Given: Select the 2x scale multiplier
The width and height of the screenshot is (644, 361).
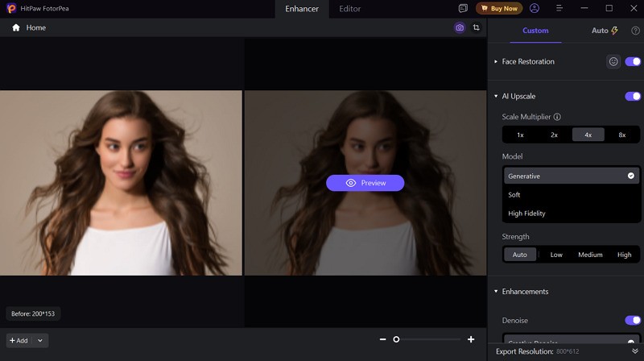Looking at the screenshot, I should (554, 135).
